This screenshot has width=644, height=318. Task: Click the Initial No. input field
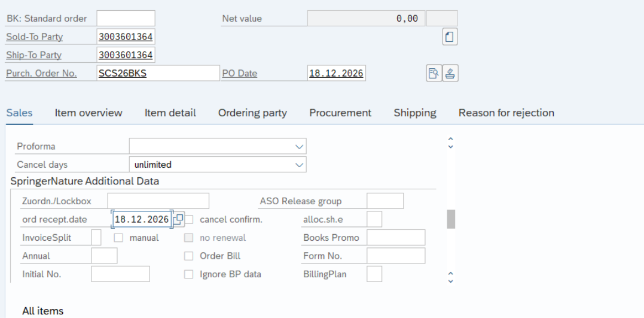(120, 274)
